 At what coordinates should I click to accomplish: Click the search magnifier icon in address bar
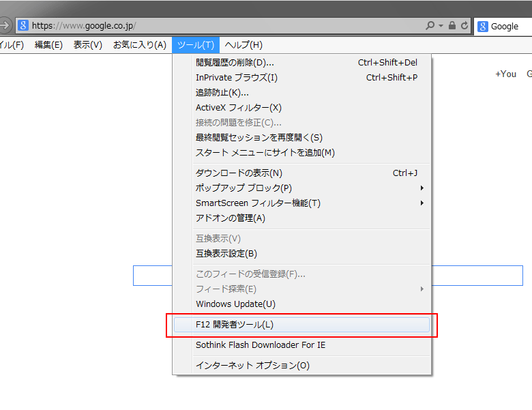pyautogui.click(x=430, y=25)
